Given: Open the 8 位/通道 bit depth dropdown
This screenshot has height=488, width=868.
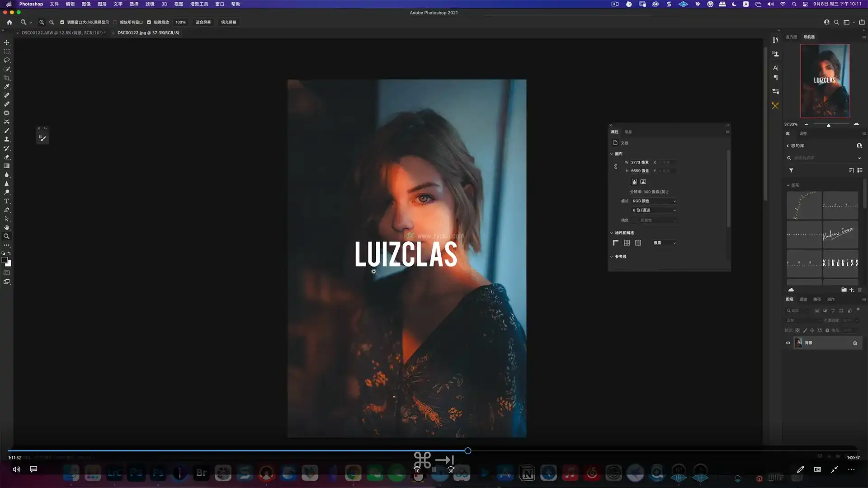Looking at the screenshot, I should pyautogui.click(x=654, y=210).
